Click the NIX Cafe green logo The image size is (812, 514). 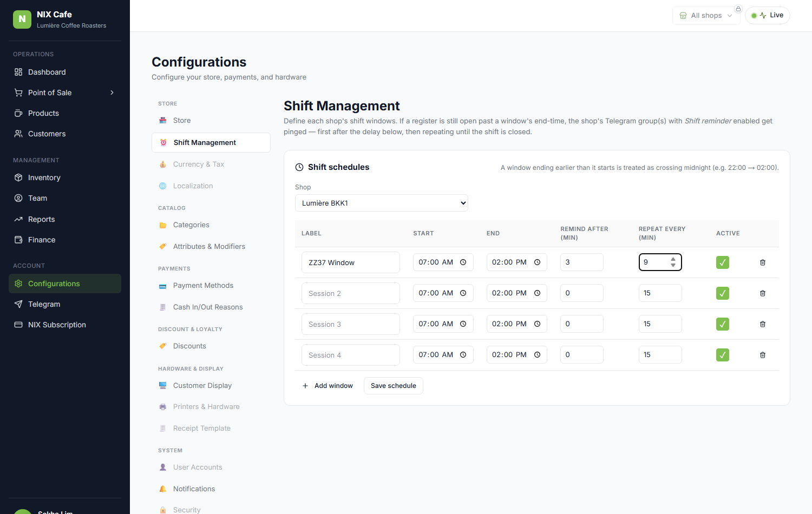22,19
